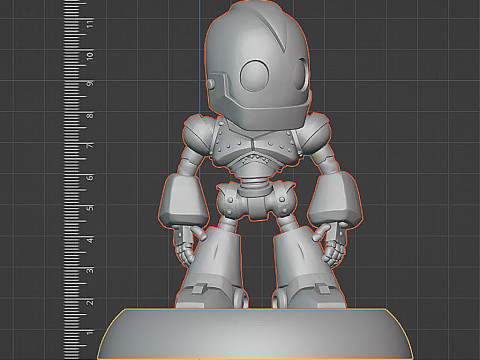
Task: Click the ruler label "10"
Action: (90, 55)
